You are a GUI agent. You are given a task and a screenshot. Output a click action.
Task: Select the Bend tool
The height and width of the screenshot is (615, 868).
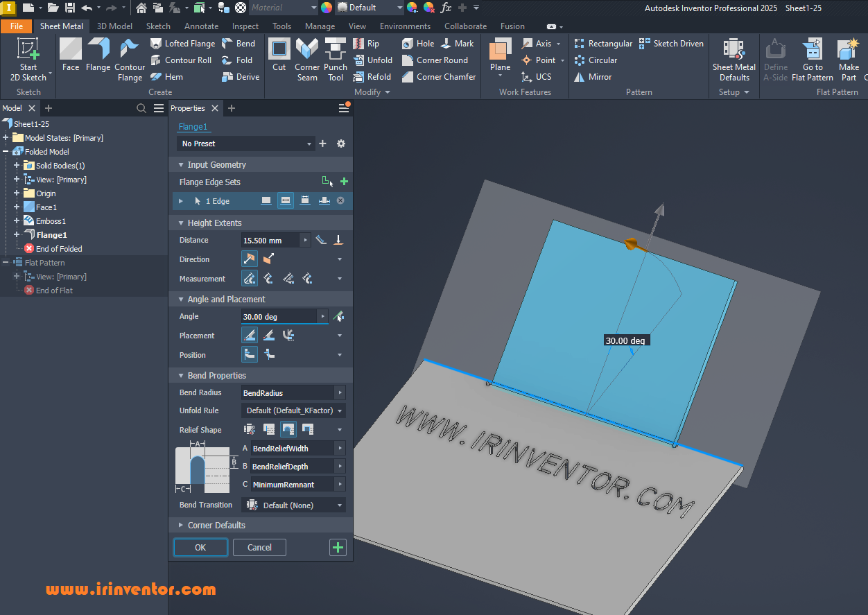pos(238,43)
